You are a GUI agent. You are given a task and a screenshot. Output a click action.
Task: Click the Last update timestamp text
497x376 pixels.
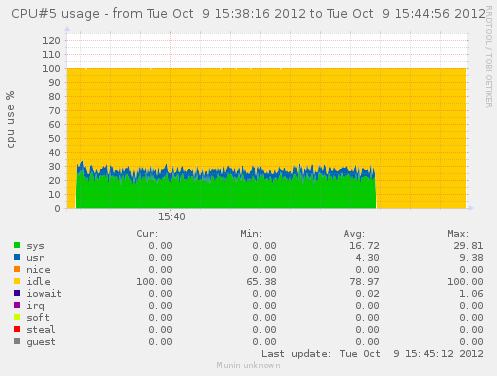pyautogui.click(x=372, y=354)
